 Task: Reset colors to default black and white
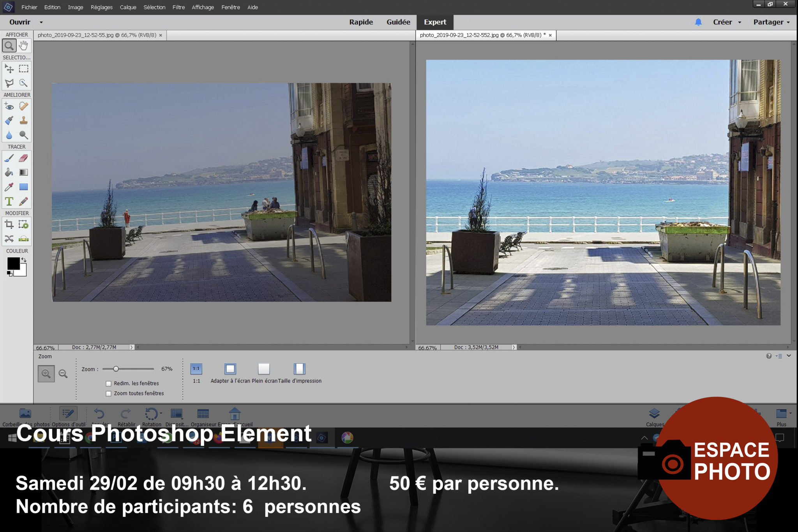click(10, 274)
